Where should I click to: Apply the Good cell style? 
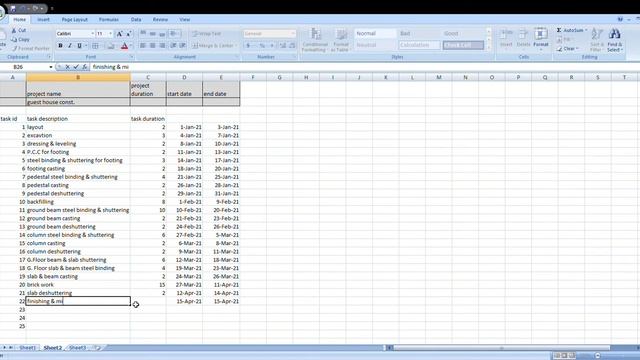(463, 33)
